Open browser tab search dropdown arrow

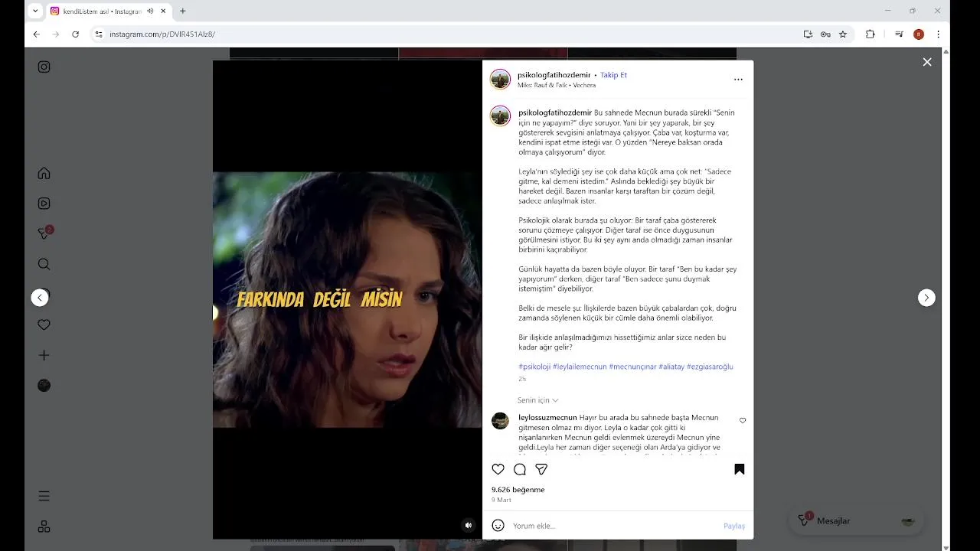[x=35, y=11]
